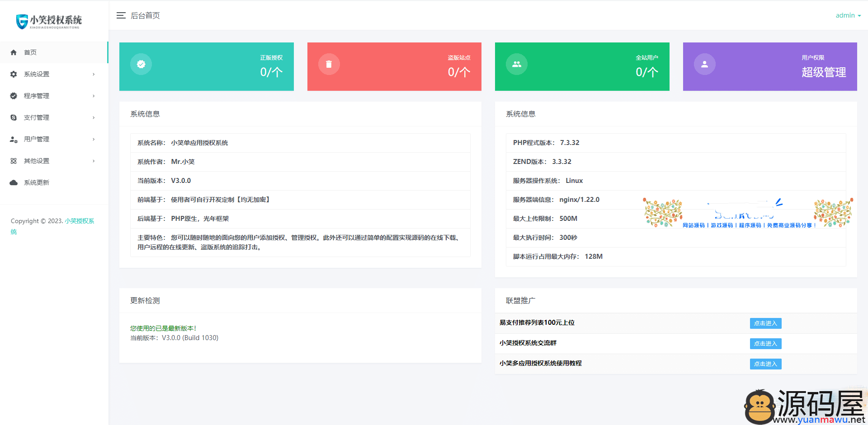Click the 前端基于 row
Image resolution: width=868 pixels, height=425 pixels.
pyautogui.click(x=300, y=200)
